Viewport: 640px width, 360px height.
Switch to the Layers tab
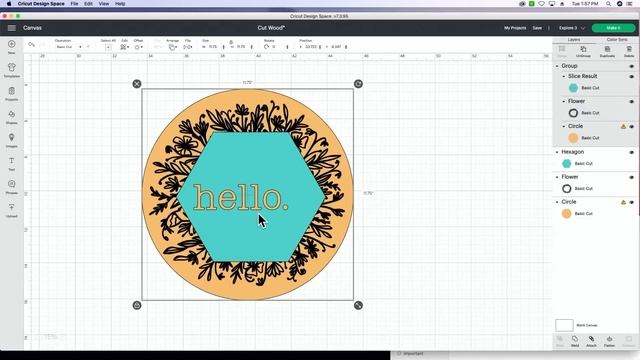click(574, 40)
